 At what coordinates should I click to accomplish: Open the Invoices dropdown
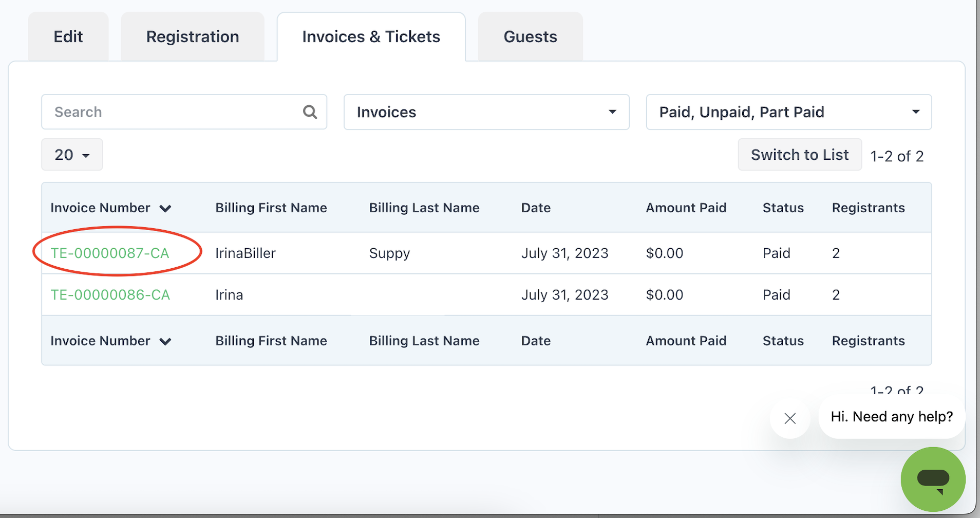click(486, 112)
